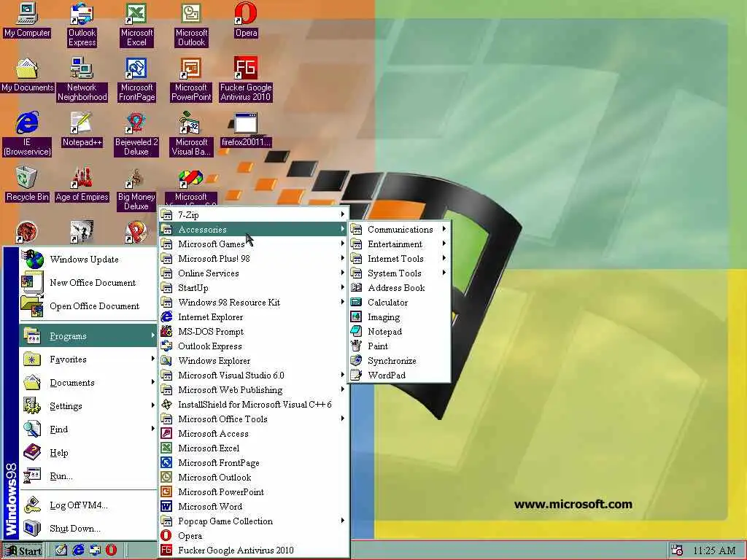
Task: Expand the StartUp group
Action: (253, 288)
